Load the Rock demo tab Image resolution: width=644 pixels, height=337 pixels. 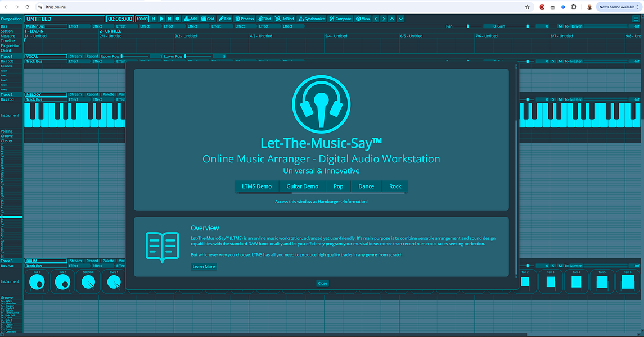click(395, 186)
